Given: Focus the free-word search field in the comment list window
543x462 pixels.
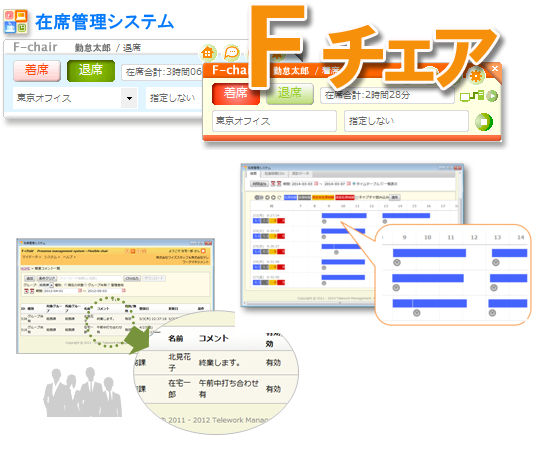Looking at the screenshot, I should pyautogui.click(x=91, y=278).
